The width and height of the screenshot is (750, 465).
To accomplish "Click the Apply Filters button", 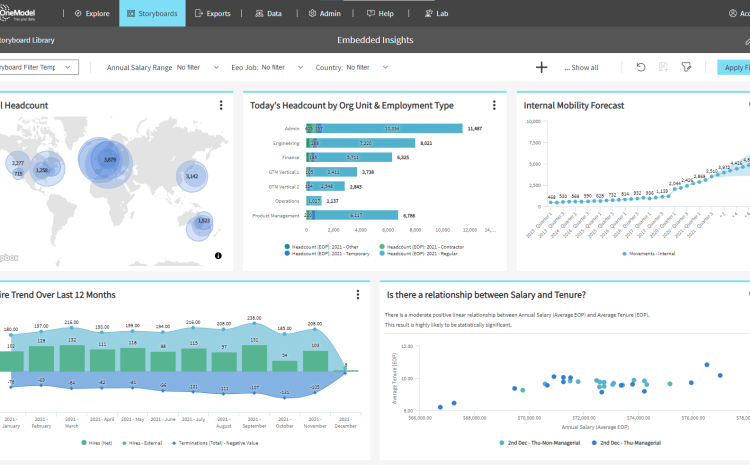I will (x=734, y=67).
